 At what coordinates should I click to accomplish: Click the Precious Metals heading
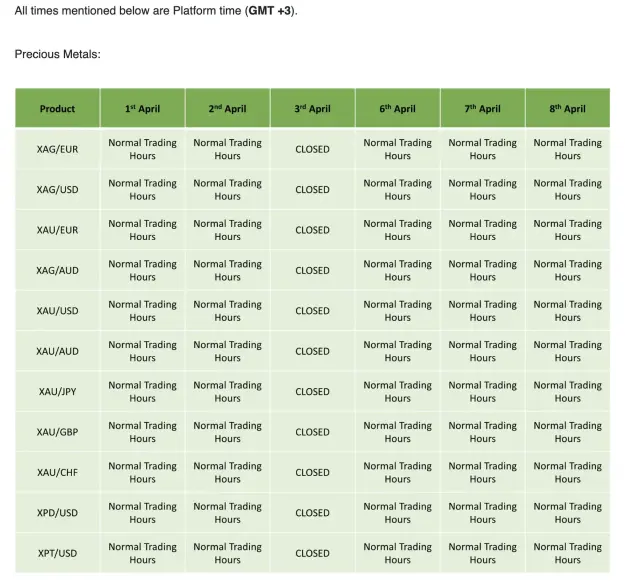58,54
